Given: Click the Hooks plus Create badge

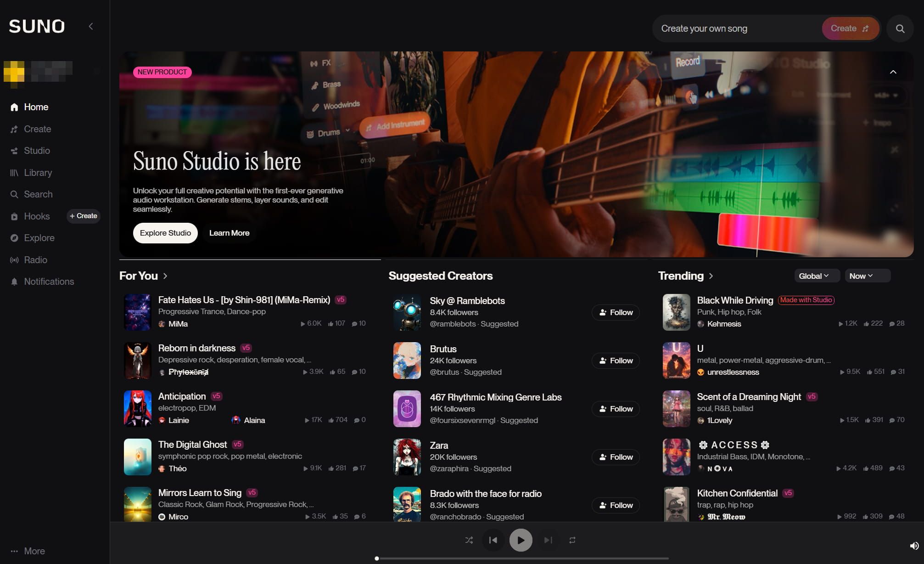Looking at the screenshot, I should tap(84, 216).
